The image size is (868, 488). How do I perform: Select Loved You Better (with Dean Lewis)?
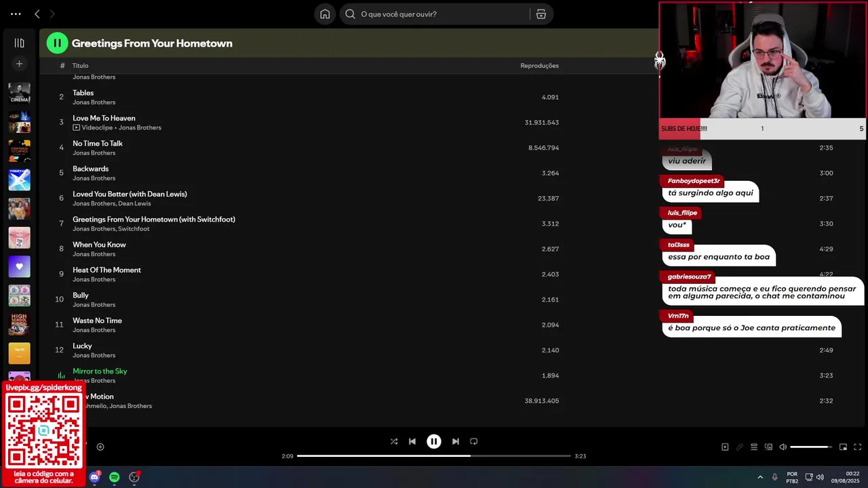(130, 194)
